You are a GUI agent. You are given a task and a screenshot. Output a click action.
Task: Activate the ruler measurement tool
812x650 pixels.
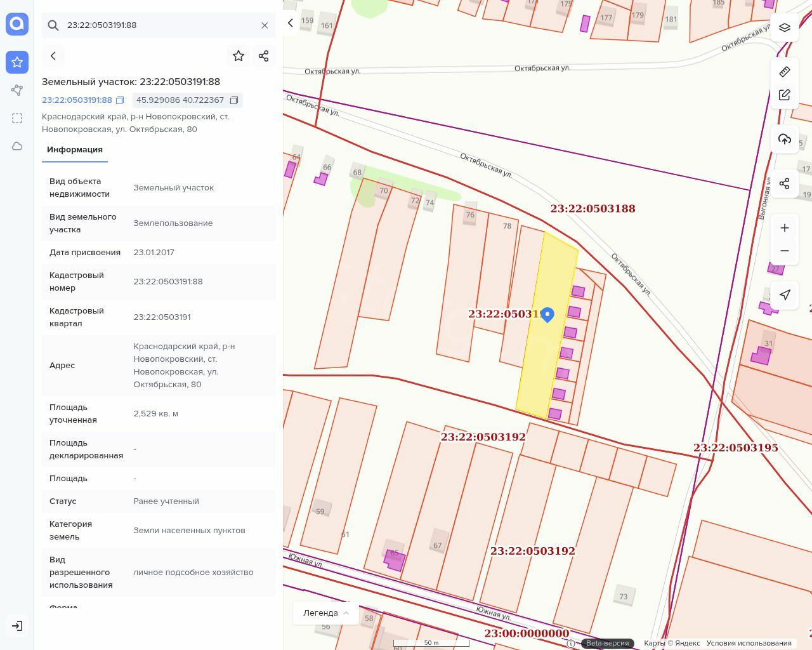pos(785,71)
